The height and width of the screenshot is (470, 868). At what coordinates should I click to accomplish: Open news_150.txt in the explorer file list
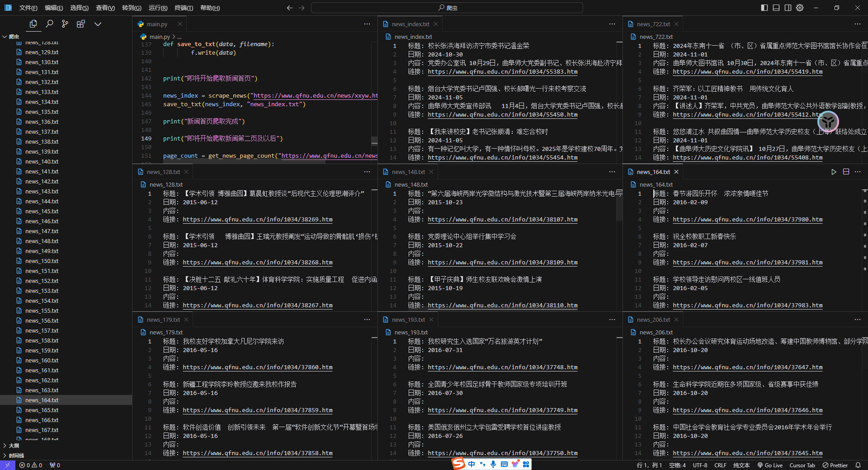click(x=42, y=261)
